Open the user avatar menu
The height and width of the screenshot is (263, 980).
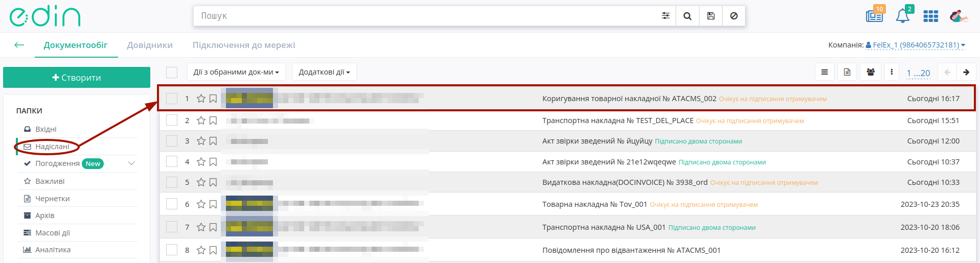(x=958, y=16)
